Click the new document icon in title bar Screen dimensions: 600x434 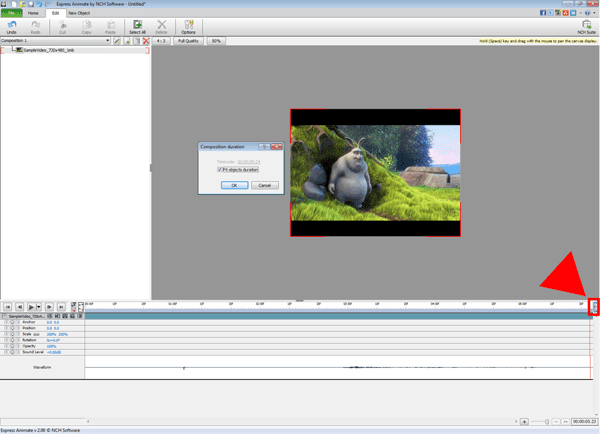14,4
